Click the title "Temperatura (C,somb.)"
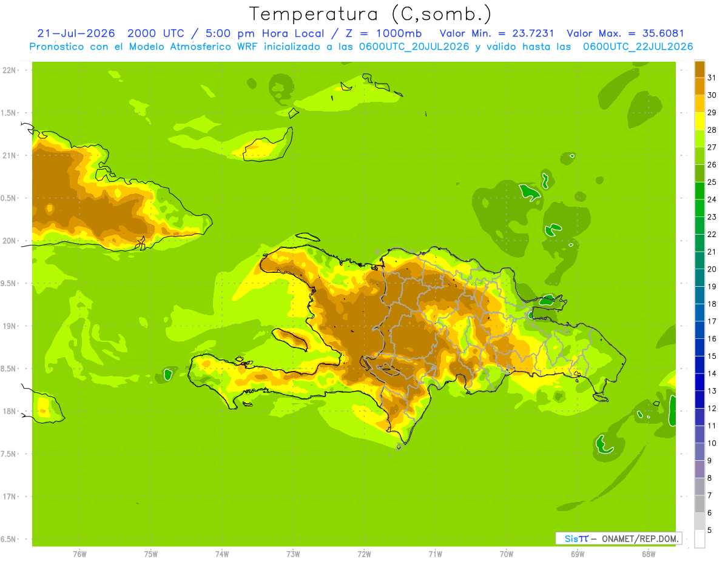 pos(370,14)
